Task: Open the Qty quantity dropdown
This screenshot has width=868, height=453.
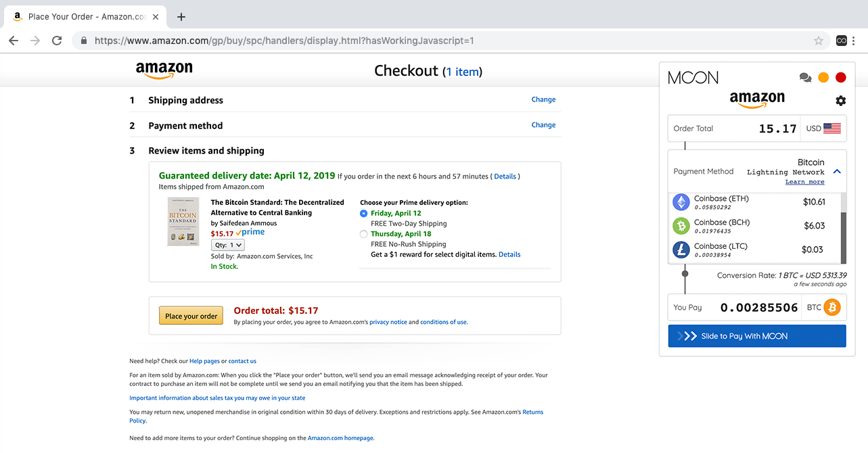Action: (x=228, y=245)
